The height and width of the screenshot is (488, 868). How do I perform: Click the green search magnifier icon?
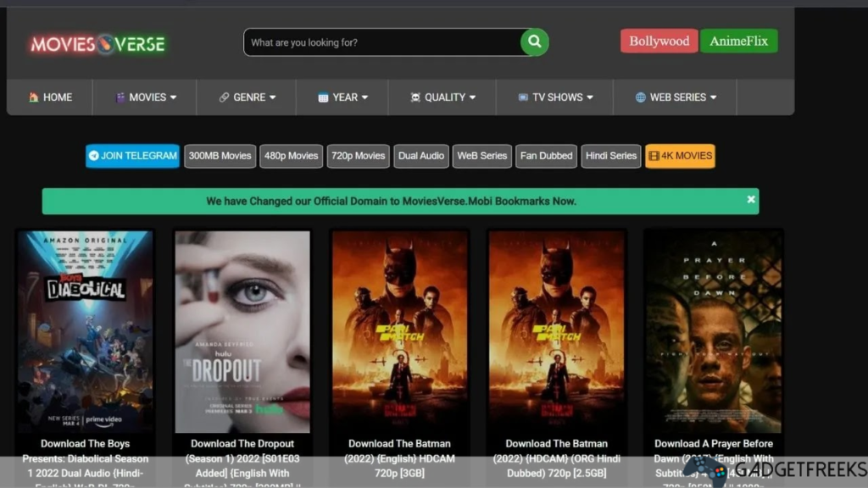[533, 42]
